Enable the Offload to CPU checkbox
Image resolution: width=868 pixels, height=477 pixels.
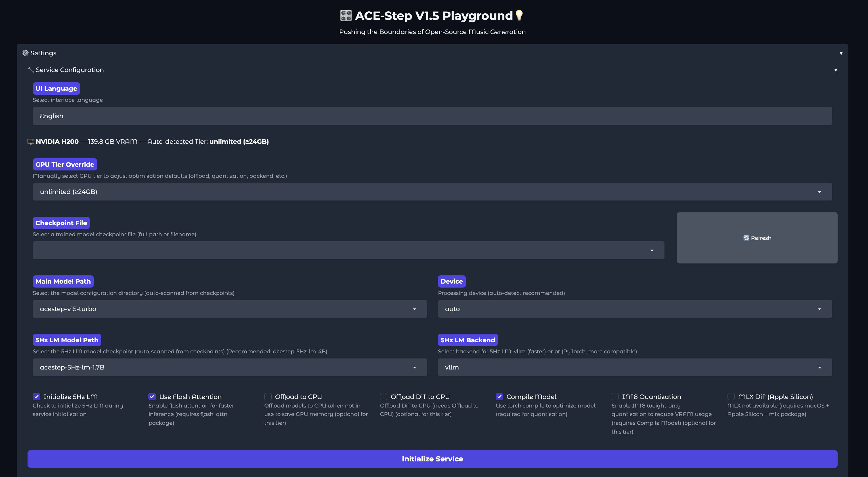[x=268, y=396]
